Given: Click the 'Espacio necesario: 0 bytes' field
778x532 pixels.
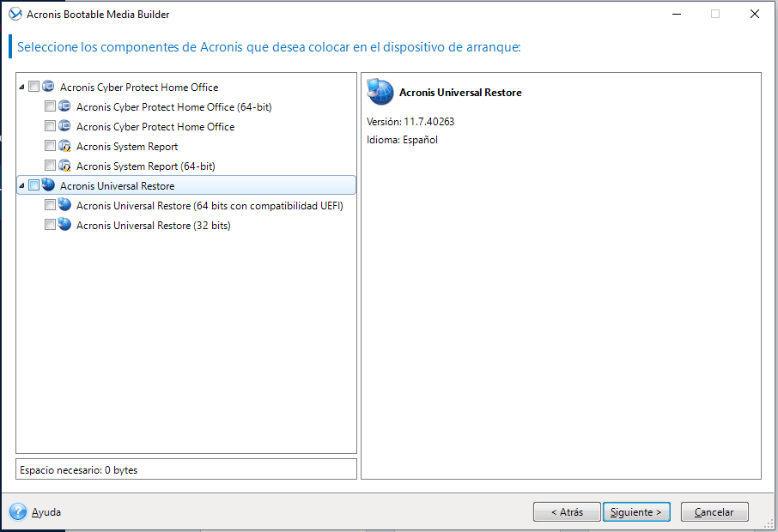Looking at the screenshot, I should [x=186, y=469].
